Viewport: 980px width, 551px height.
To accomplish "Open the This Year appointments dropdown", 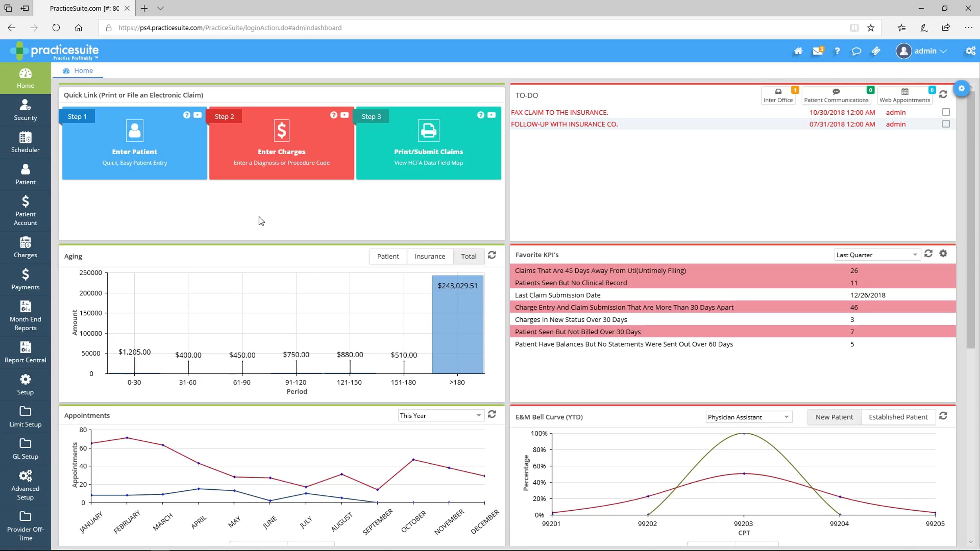I will (441, 415).
